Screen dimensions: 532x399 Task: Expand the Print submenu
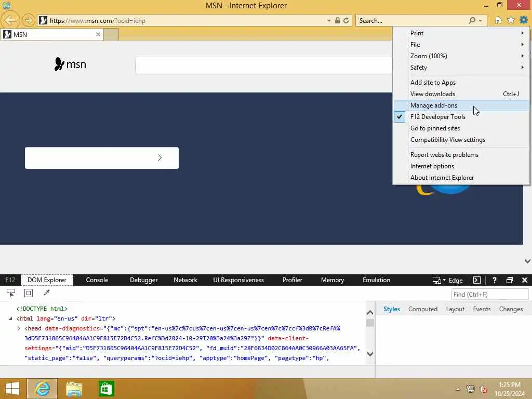461,33
